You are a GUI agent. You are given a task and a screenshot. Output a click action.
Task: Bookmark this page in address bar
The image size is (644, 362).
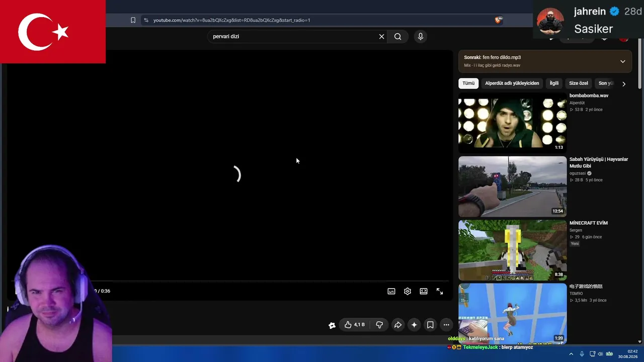pyautogui.click(x=133, y=20)
